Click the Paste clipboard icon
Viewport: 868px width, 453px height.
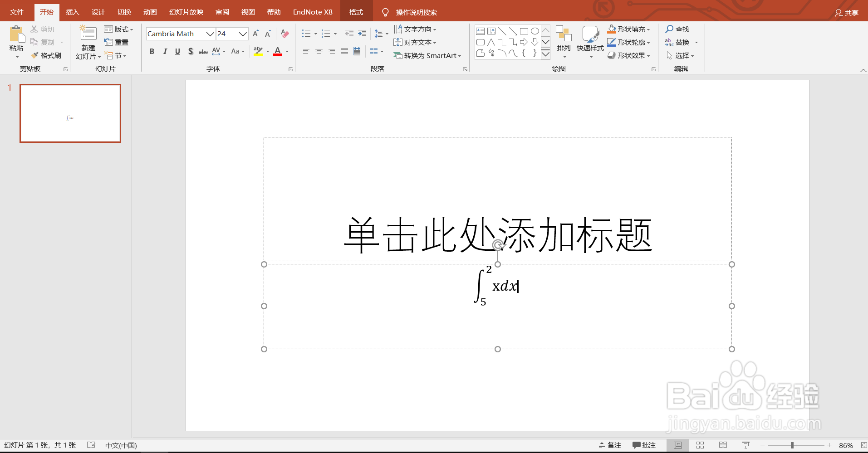[x=17, y=34]
